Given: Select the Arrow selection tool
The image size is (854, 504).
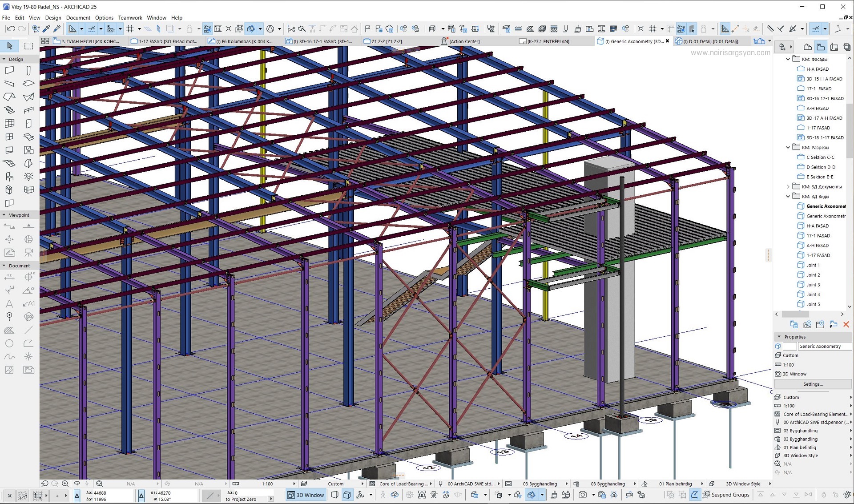Looking at the screenshot, I should tap(10, 46).
